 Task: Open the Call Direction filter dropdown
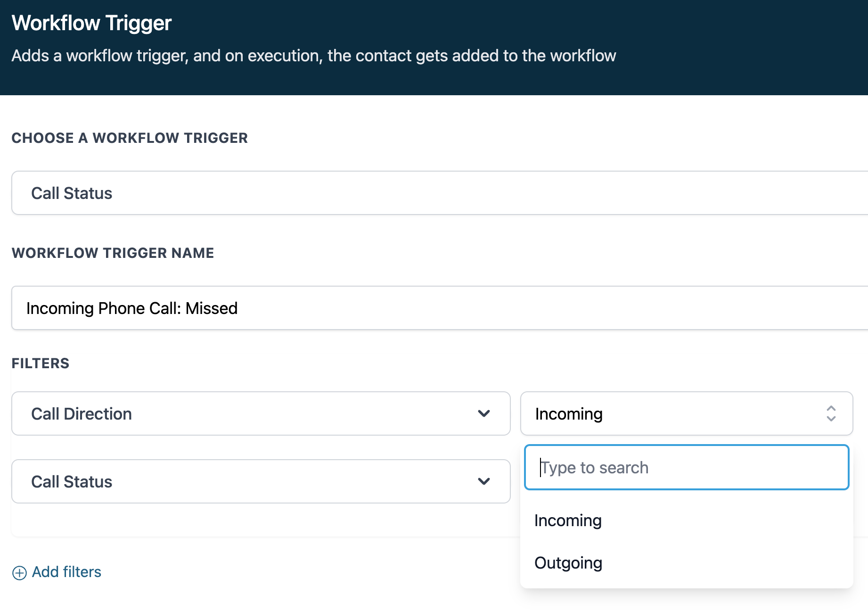(x=260, y=413)
